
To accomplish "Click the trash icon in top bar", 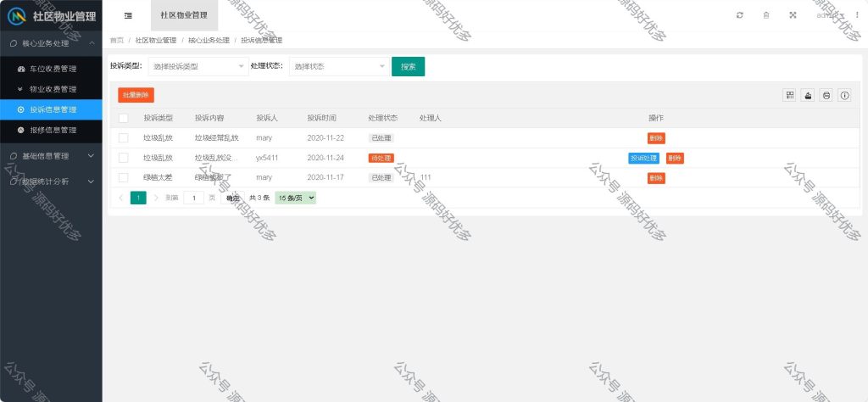I will [766, 15].
